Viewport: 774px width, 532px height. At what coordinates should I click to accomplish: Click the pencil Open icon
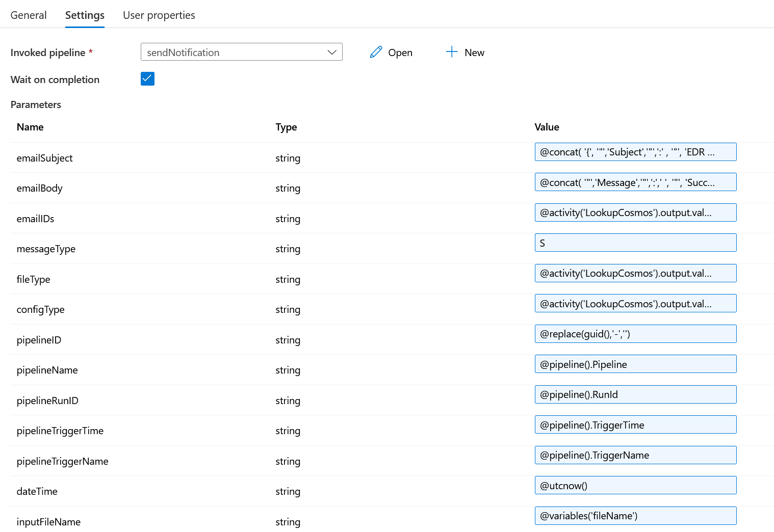(376, 52)
